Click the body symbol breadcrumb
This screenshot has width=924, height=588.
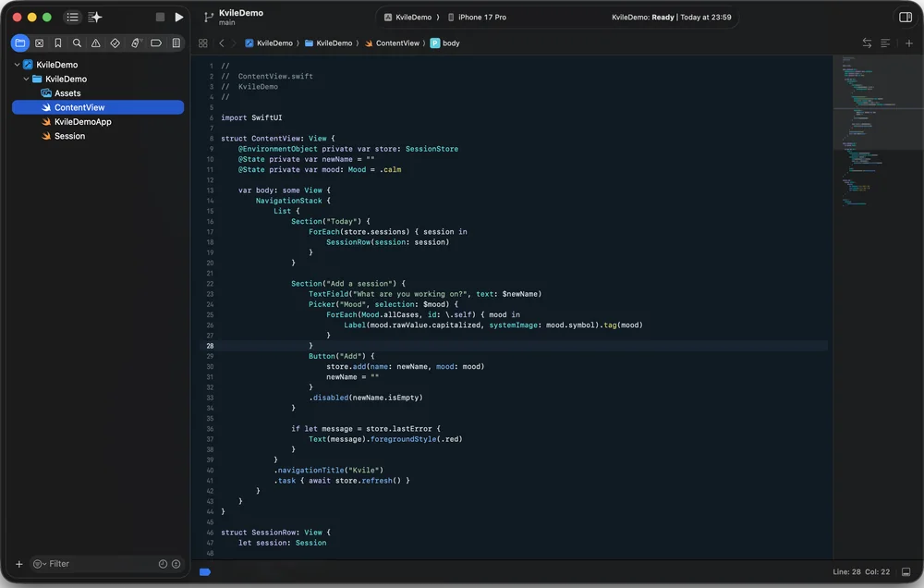(x=445, y=43)
